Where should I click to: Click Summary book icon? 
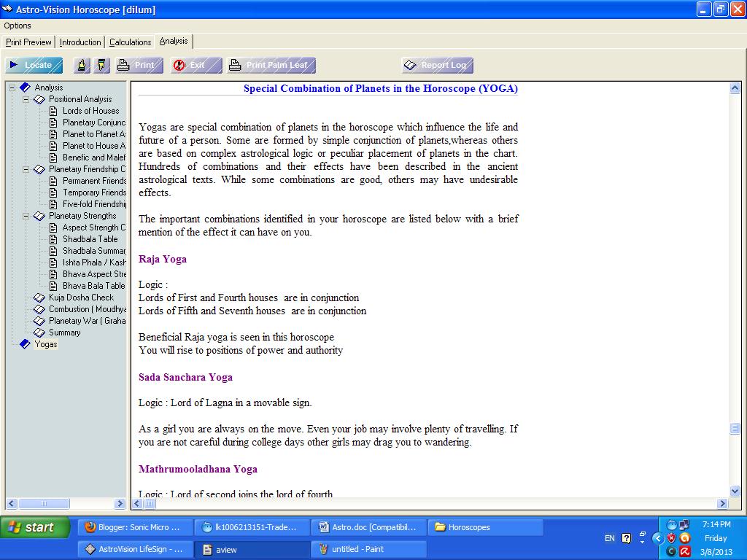(x=39, y=332)
